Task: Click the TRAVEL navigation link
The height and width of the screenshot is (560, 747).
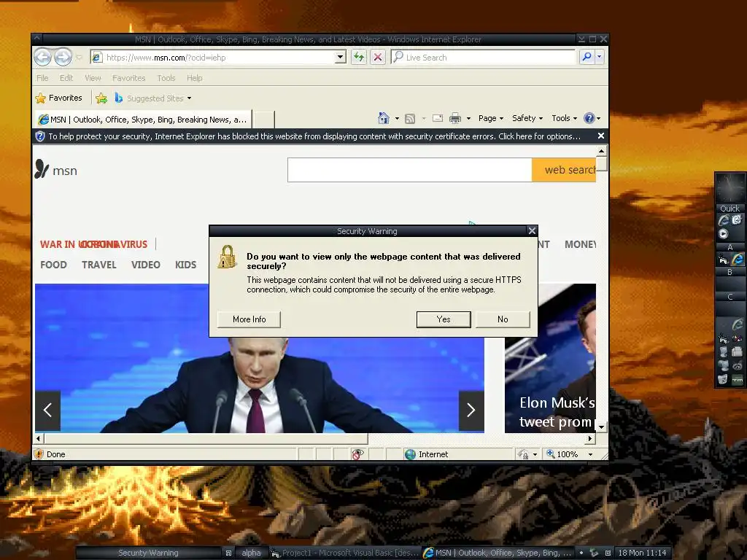Action: coord(99,265)
